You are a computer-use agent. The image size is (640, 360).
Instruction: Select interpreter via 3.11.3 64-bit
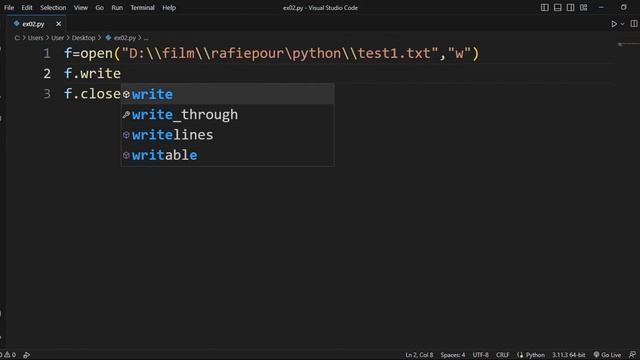pos(569,355)
